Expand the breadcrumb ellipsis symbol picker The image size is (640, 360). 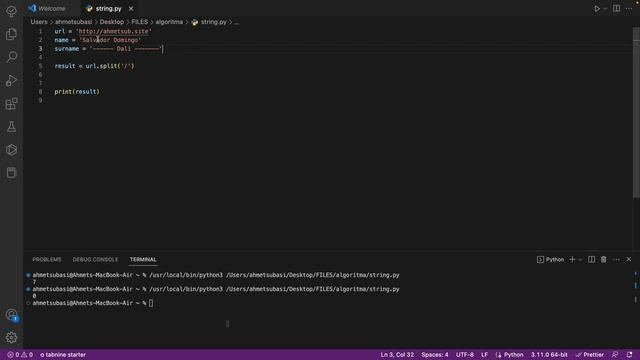click(237, 22)
